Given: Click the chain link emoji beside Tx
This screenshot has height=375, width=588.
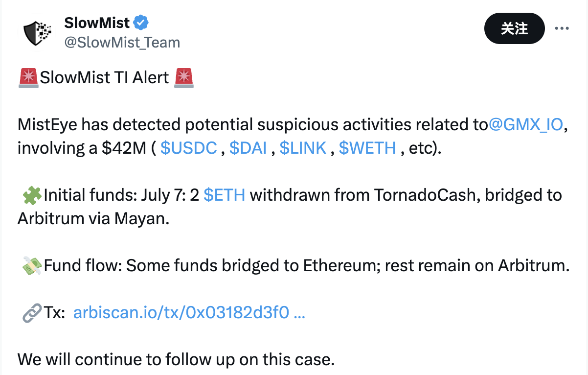Looking at the screenshot, I should click(31, 313).
